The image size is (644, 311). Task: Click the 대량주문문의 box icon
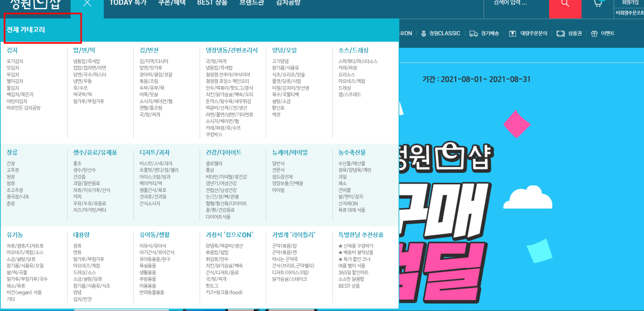(512, 33)
